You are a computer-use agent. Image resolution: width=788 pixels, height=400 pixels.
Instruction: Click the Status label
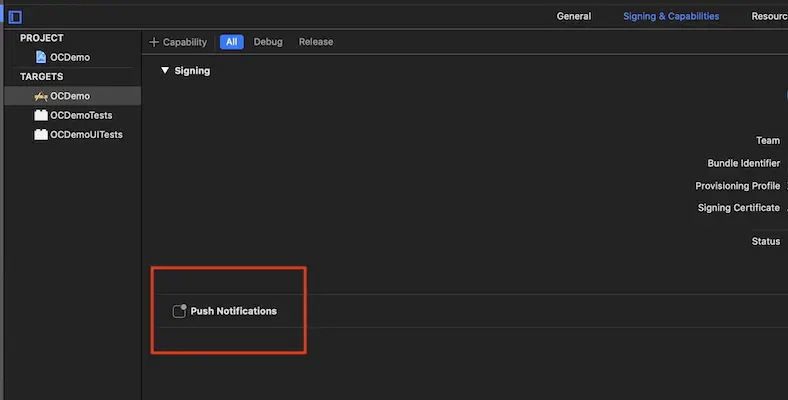[766, 241]
